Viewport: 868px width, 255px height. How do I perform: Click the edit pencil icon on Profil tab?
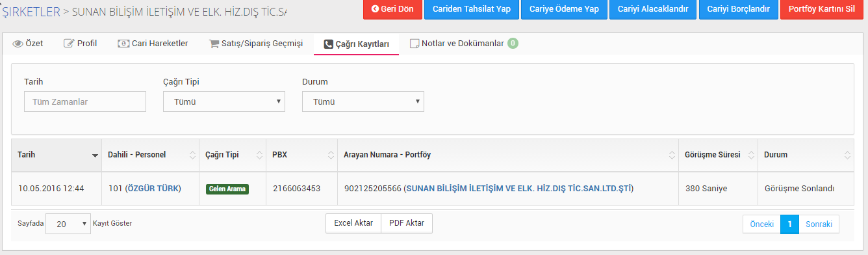pyautogui.click(x=69, y=44)
